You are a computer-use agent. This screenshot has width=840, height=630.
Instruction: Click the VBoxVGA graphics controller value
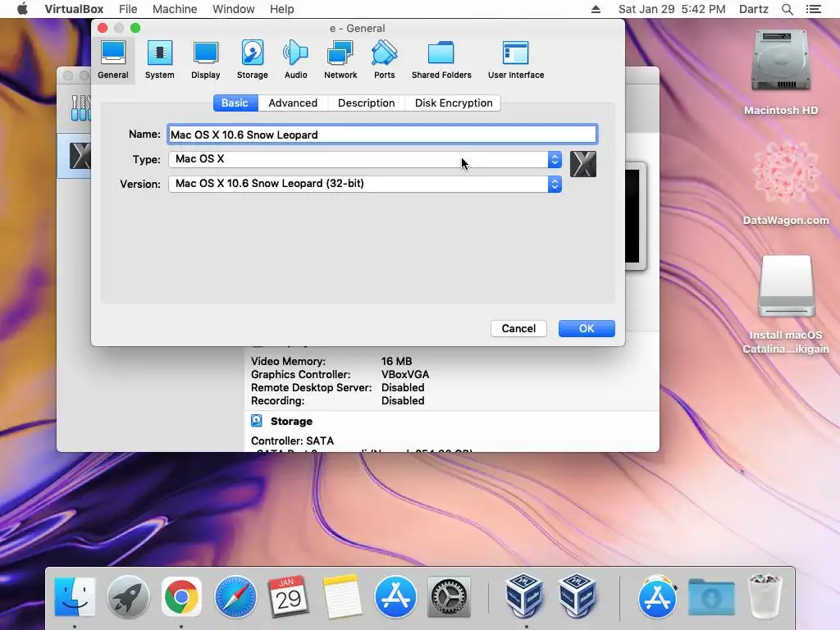(x=405, y=374)
